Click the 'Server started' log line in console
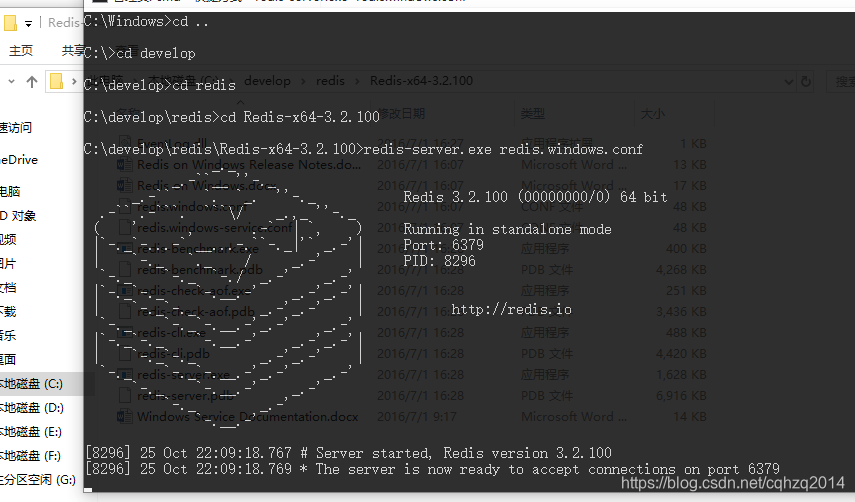 [x=348, y=453]
